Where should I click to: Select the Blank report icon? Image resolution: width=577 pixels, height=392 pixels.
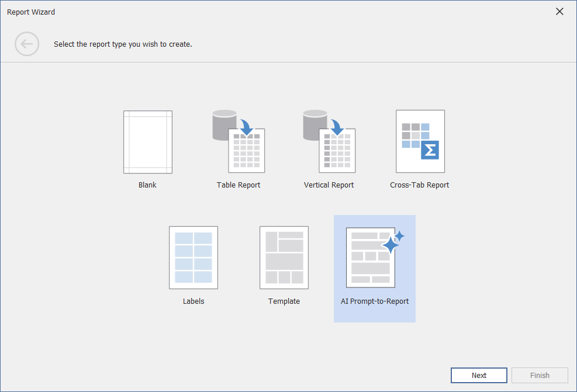148,142
